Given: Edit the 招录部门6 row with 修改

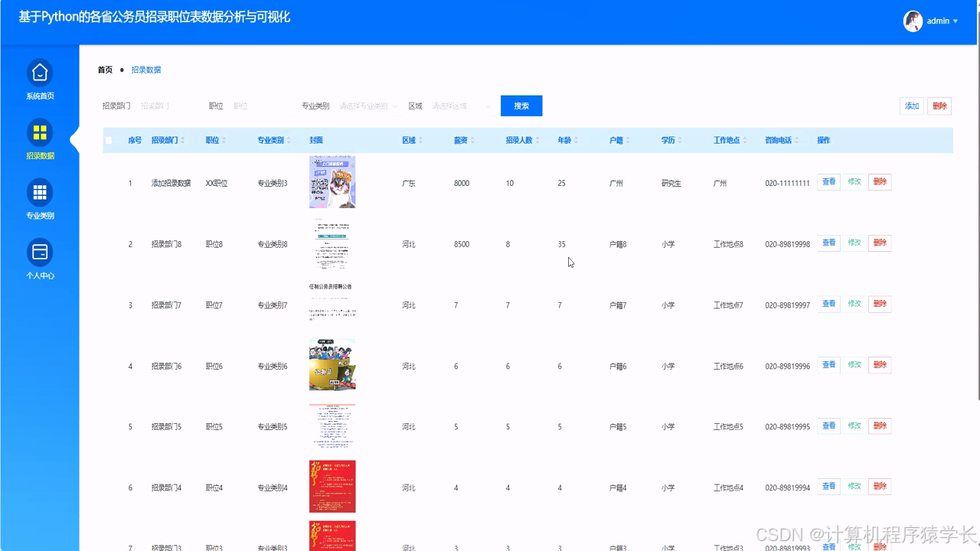Looking at the screenshot, I should pos(854,365).
